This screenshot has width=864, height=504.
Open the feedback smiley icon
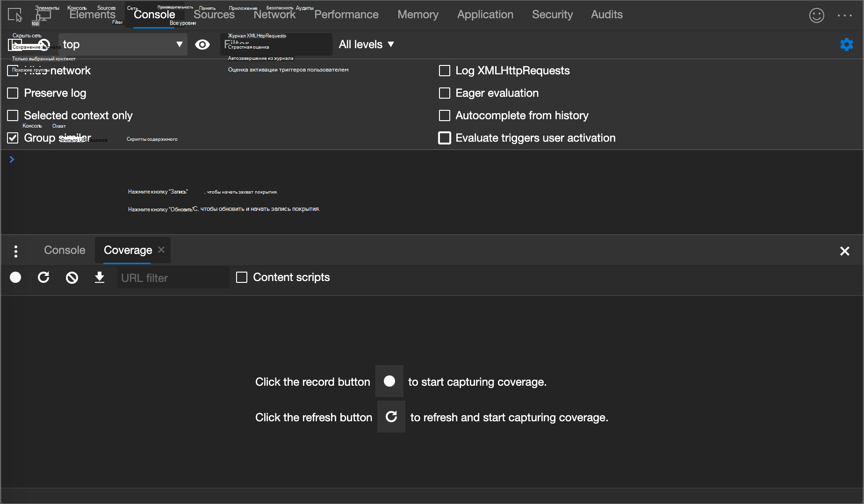tap(816, 15)
